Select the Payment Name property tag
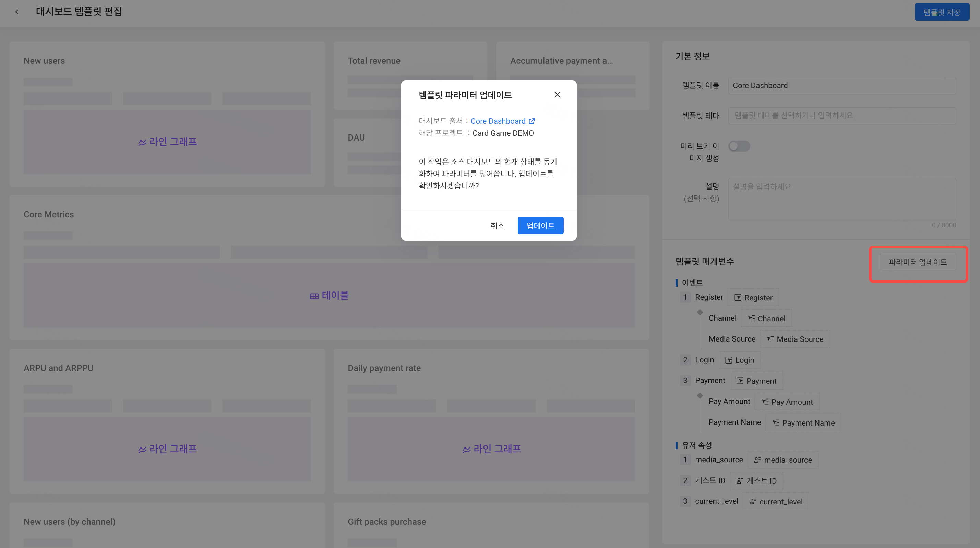This screenshot has height=548, width=980. coord(803,422)
